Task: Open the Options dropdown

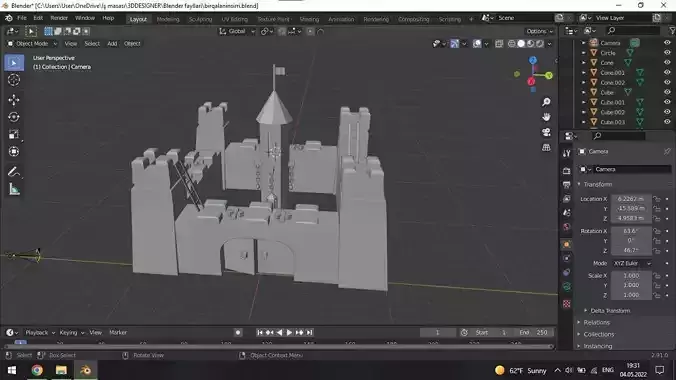Action: click(539, 31)
